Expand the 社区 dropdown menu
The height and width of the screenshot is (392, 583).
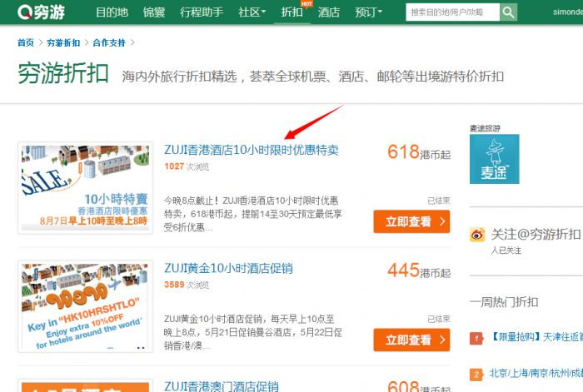click(252, 12)
